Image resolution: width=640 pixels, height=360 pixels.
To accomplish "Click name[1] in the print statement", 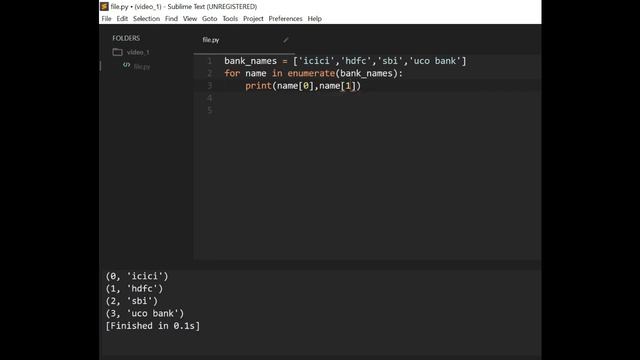I will (x=338, y=86).
